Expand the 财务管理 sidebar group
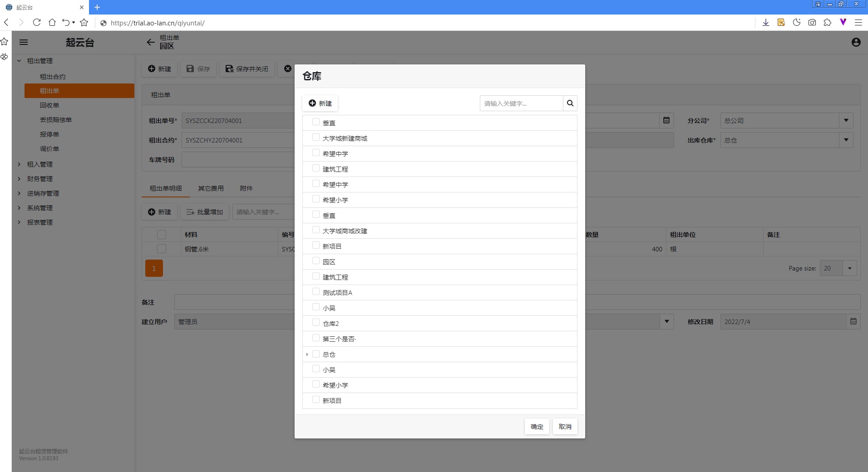Image resolution: width=868 pixels, height=472 pixels. [x=19, y=178]
